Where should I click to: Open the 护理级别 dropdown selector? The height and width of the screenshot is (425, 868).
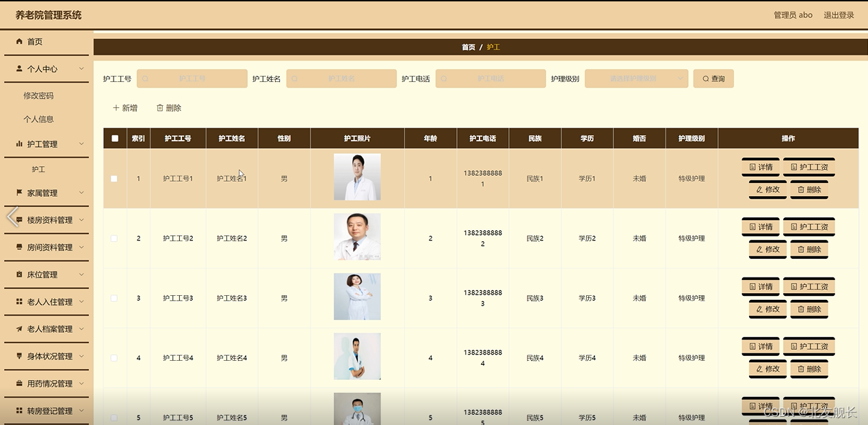pyautogui.click(x=636, y=78)
